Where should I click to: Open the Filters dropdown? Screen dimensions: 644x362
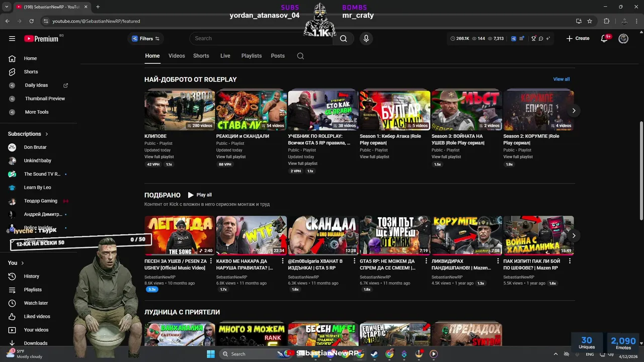coord(145,39)
